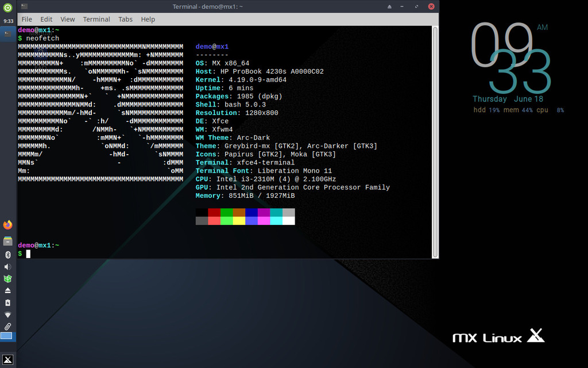Open the volume control speaker icon
This screenshot has height=368, width=588.
tap(7, 267)
